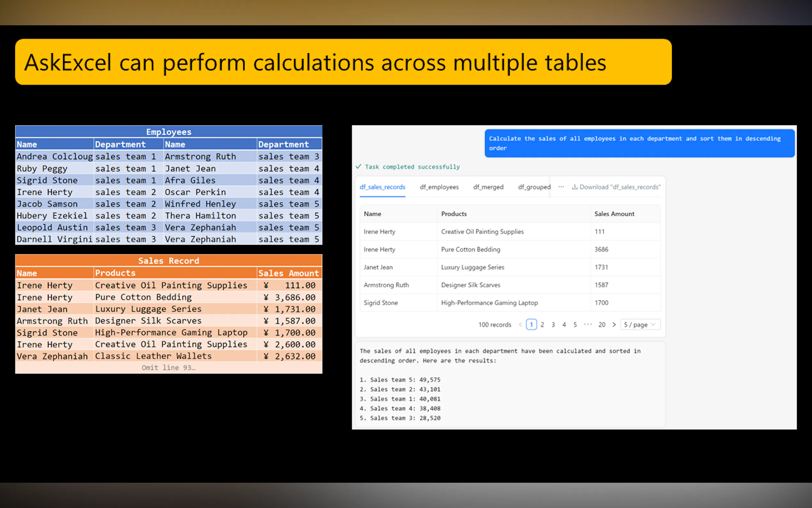Image resolution: width=812 pixels, height=508 pixels.
Task: Click the Products column header in results
Action: click(454, 214)
